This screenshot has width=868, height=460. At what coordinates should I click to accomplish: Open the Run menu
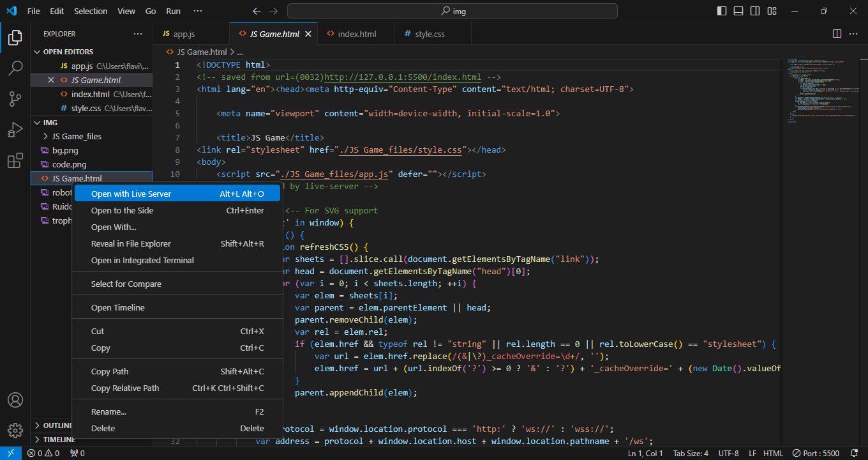[173, 11]
